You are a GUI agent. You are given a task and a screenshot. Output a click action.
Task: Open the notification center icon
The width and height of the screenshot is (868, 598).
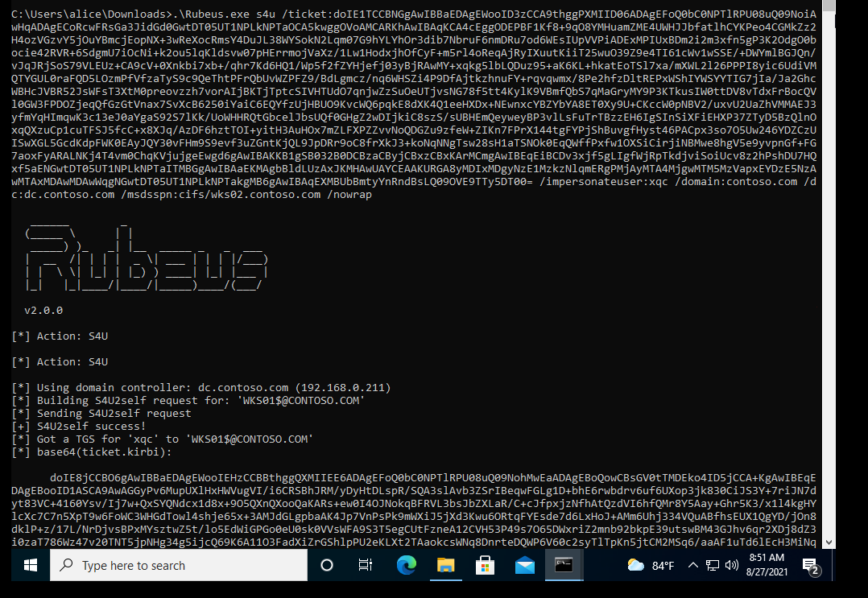pyautogui.click(x=811, y=566)
